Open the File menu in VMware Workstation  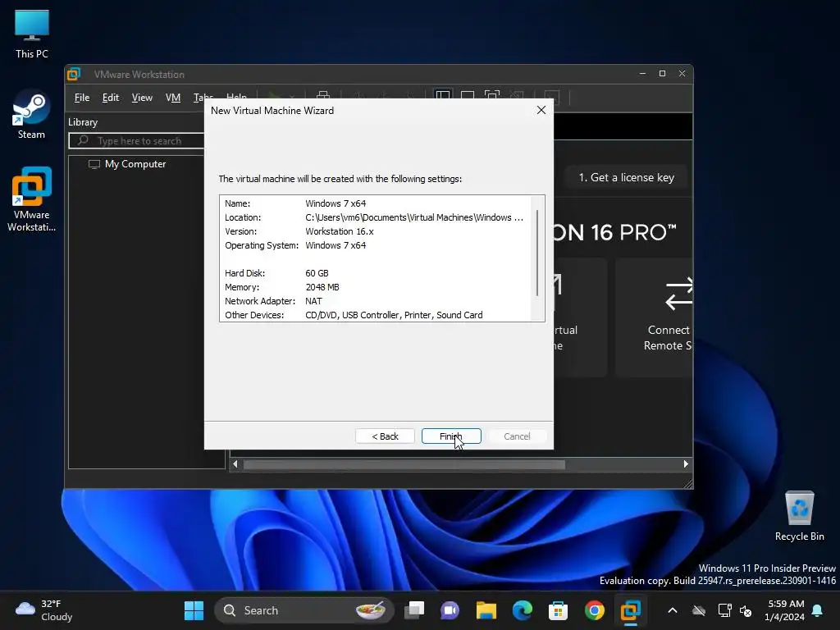(x=82, y=98)
